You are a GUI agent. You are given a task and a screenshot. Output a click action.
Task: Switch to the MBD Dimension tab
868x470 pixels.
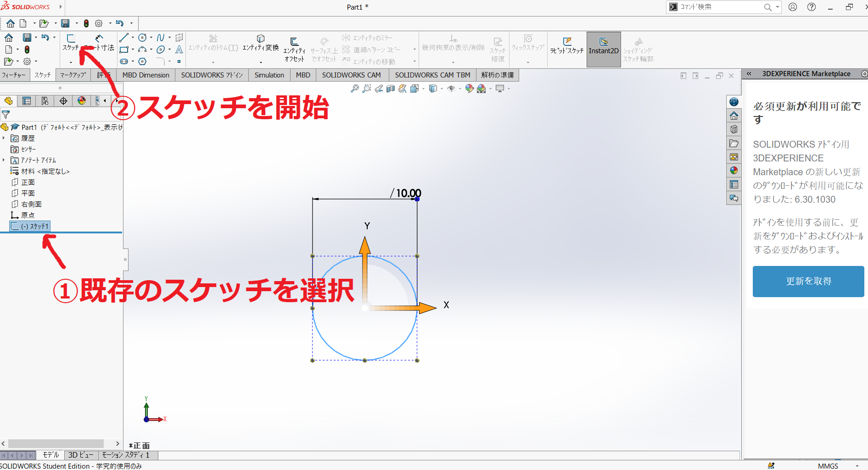146,75
